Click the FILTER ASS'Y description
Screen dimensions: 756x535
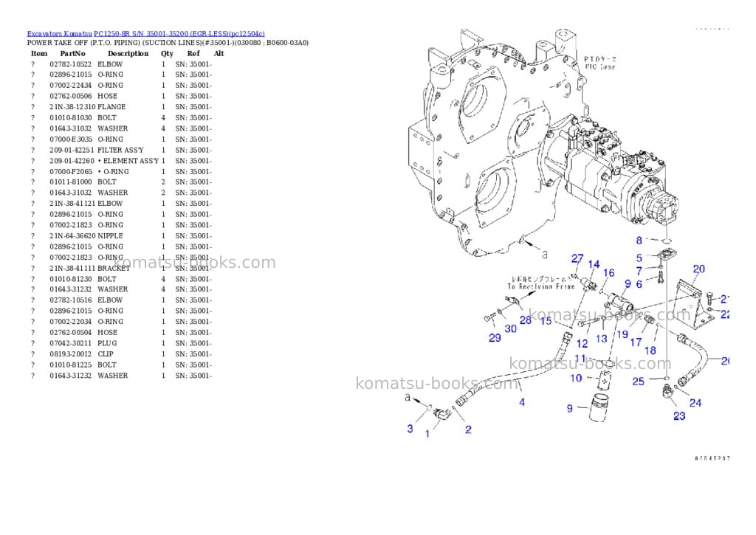(x=120, y=150)
